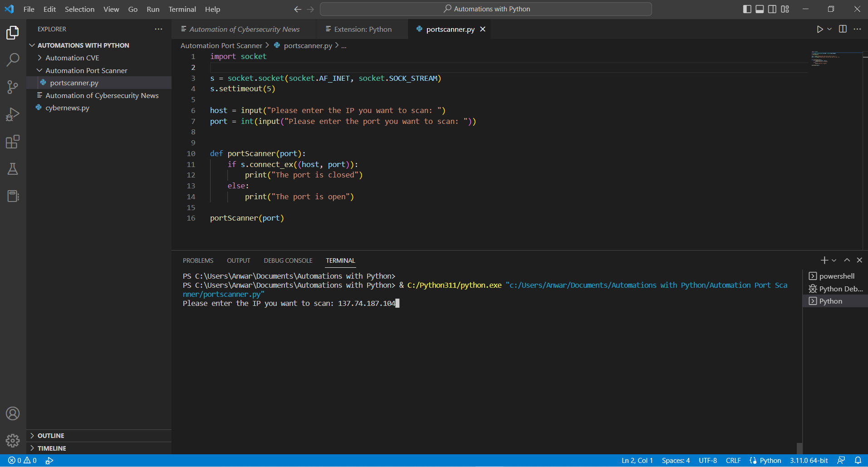
Task: Open Output panel tab
Action: [x=239, y=261]
